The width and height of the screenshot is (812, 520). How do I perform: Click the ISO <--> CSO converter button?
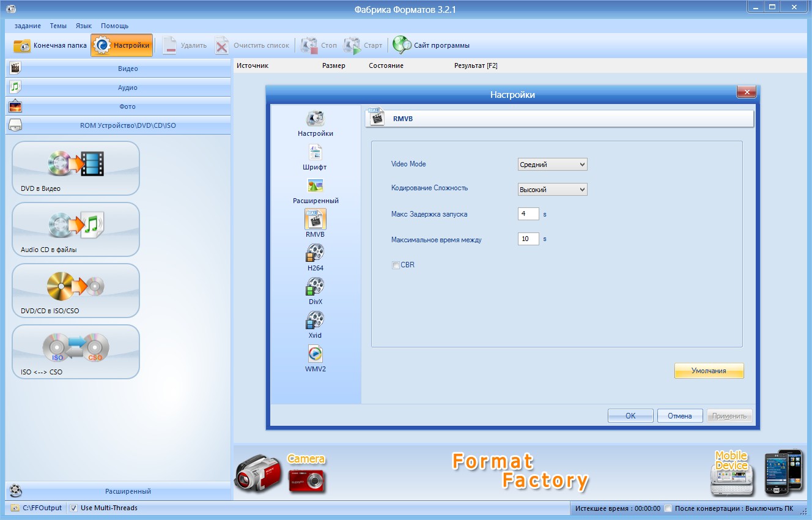pos(76,352)
